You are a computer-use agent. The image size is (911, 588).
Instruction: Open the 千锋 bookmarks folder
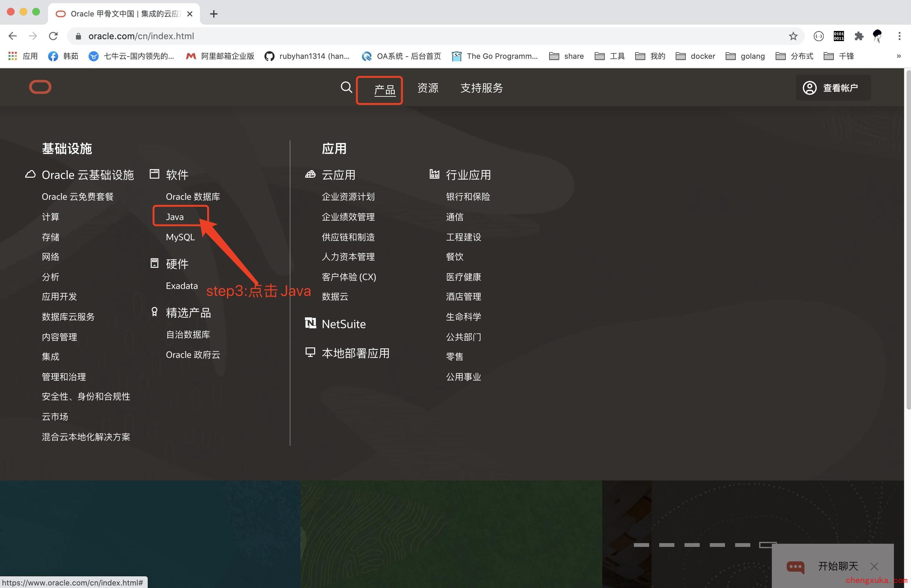[x=839, y=56]
